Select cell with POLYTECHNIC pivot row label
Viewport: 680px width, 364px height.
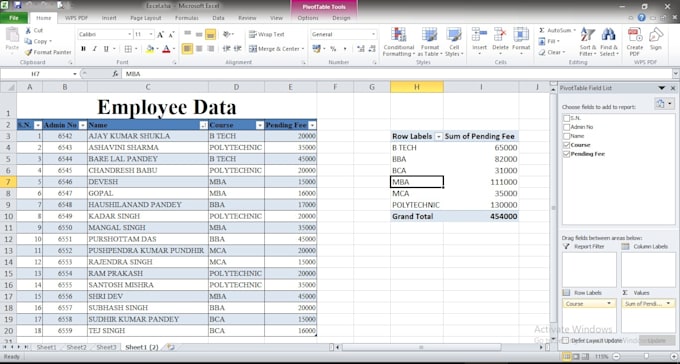[x=416, y=205]
